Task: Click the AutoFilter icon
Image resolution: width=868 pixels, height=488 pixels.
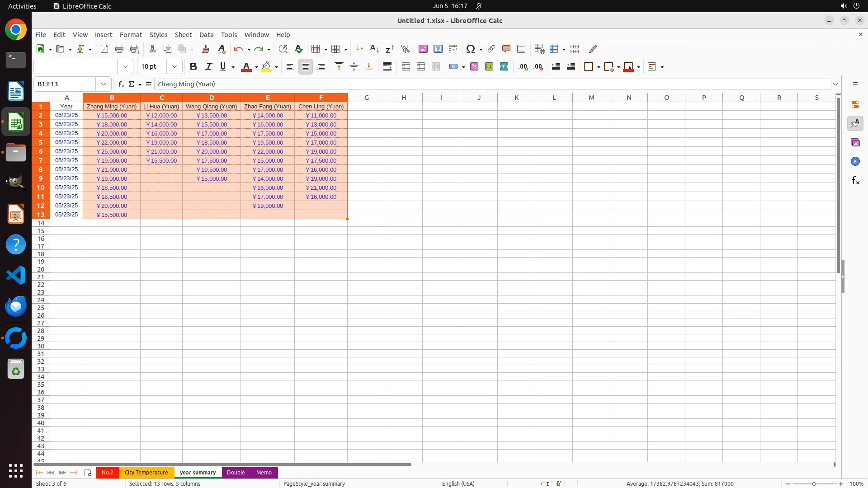Action: pos(405,49)
